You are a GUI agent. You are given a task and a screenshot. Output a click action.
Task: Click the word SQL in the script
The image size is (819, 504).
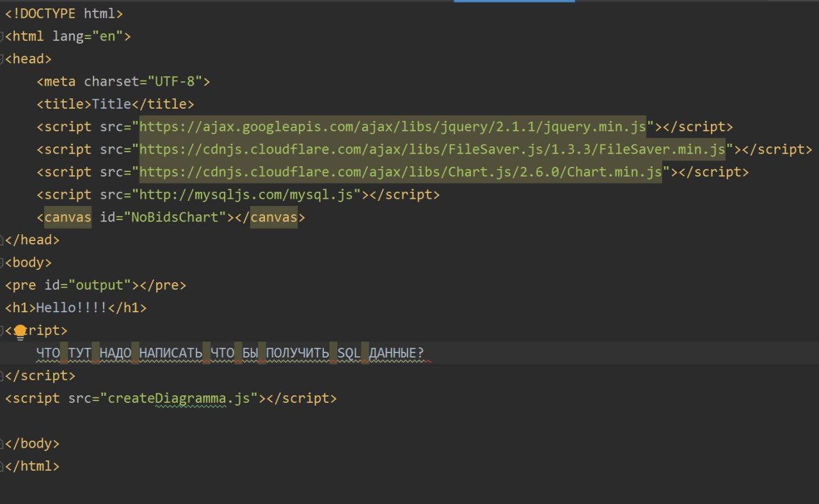click(349, 352)
